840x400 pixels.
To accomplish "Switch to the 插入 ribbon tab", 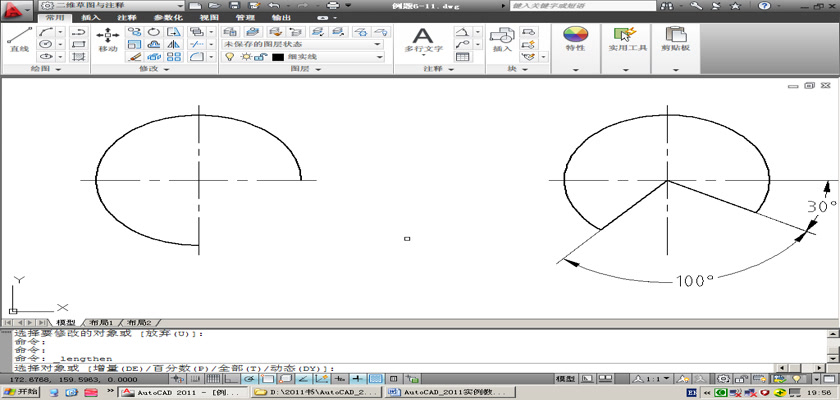I will [x=91, y=18].
